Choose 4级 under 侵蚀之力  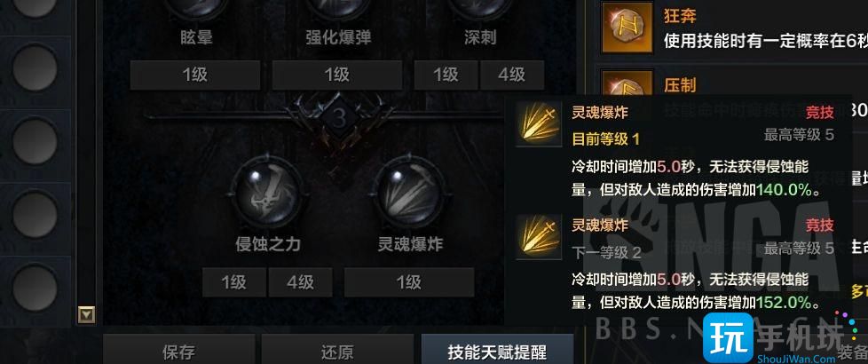pyautogui.click(x=300, y=282)
